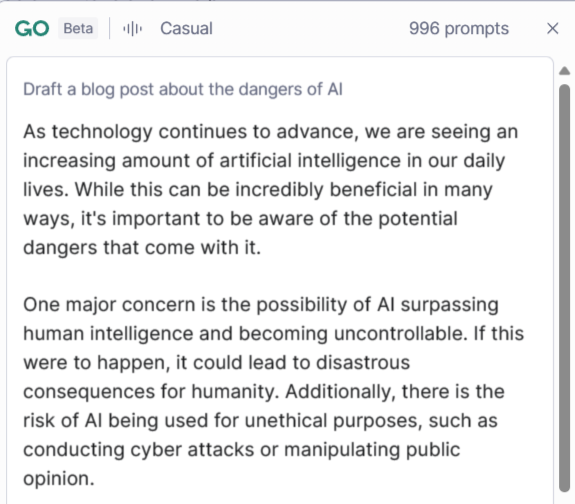The image size is (575, 504).
Task: Click the 996 prompts counter
Action: [459, 29]
